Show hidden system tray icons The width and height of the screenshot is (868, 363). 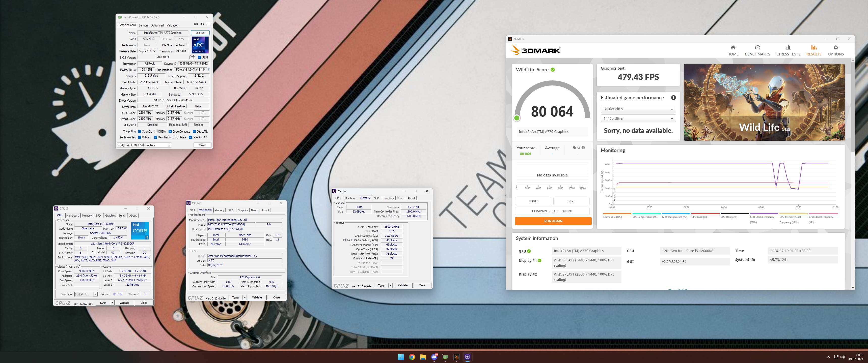coord(828,357)
